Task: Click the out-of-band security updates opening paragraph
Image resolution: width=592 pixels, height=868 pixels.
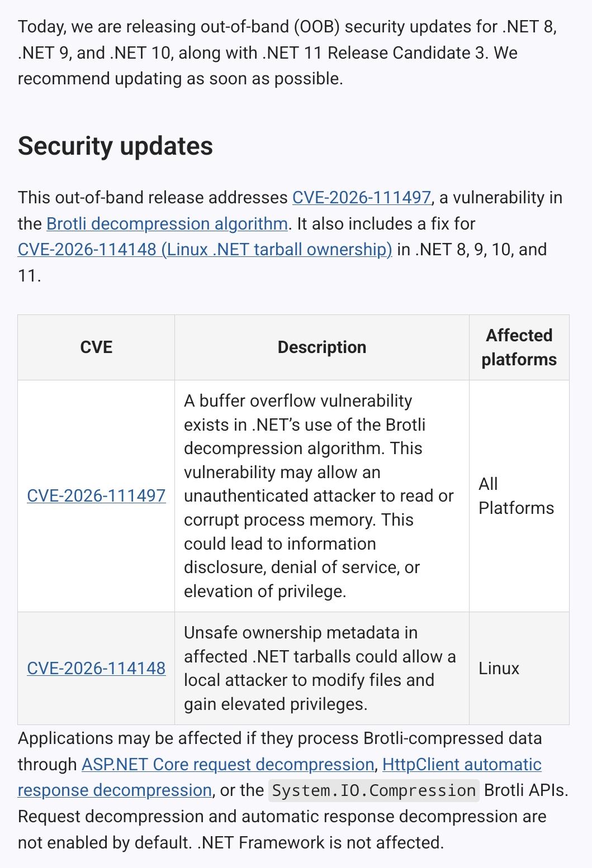Action: pyautogui.click(x=287, y=53)
